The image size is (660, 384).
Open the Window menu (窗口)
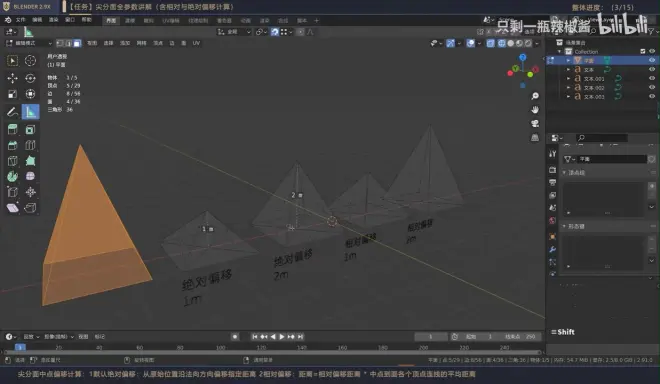[70, 20]
